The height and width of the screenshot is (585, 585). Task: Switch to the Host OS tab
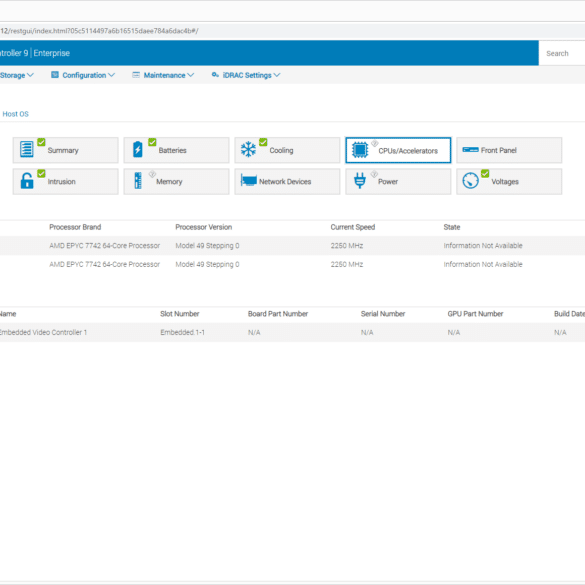(16, 114)
